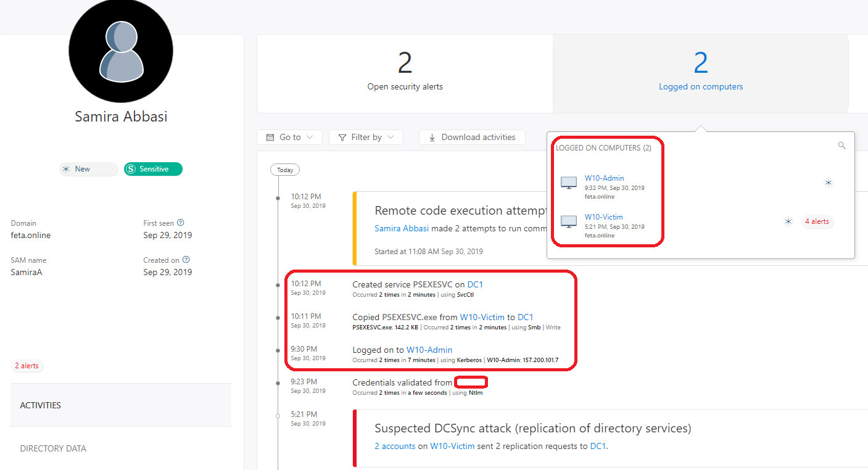868x470 pixels.
Task: Click Samira Abbasi's profile avatar
Action: coord(121,51)
